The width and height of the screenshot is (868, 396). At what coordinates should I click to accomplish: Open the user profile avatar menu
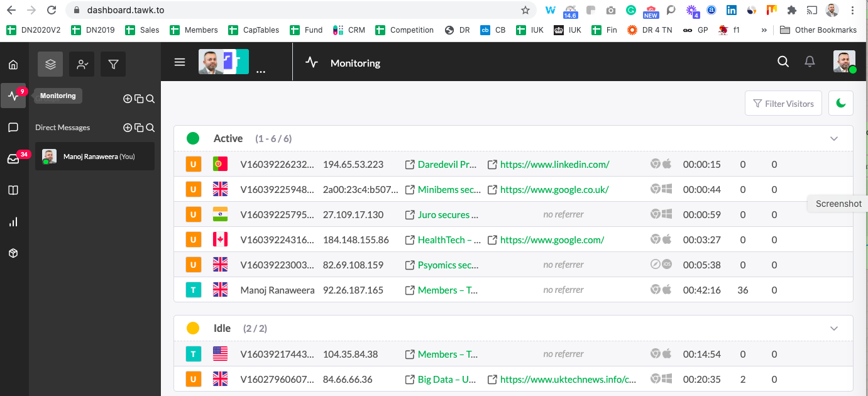click(844, 62)
